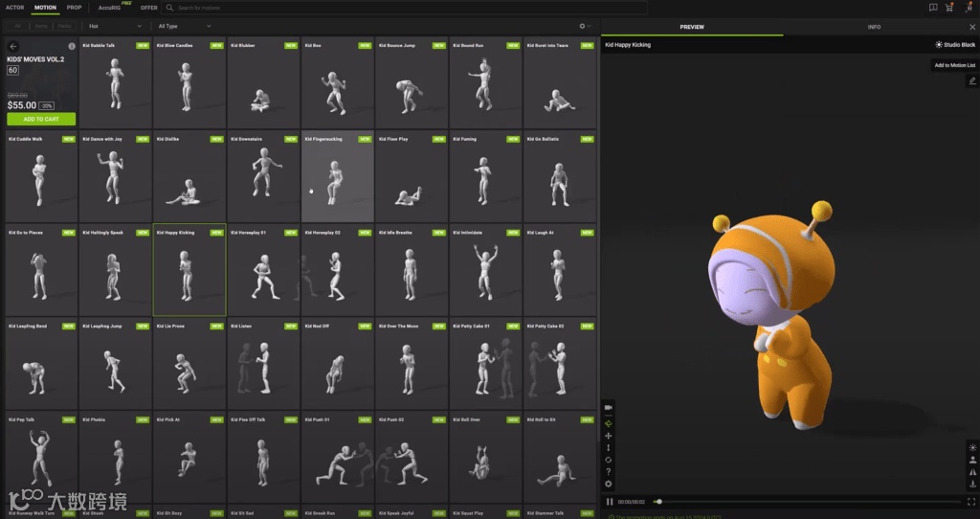Select the Kid Happy Kicking motion

coord(189,270)
